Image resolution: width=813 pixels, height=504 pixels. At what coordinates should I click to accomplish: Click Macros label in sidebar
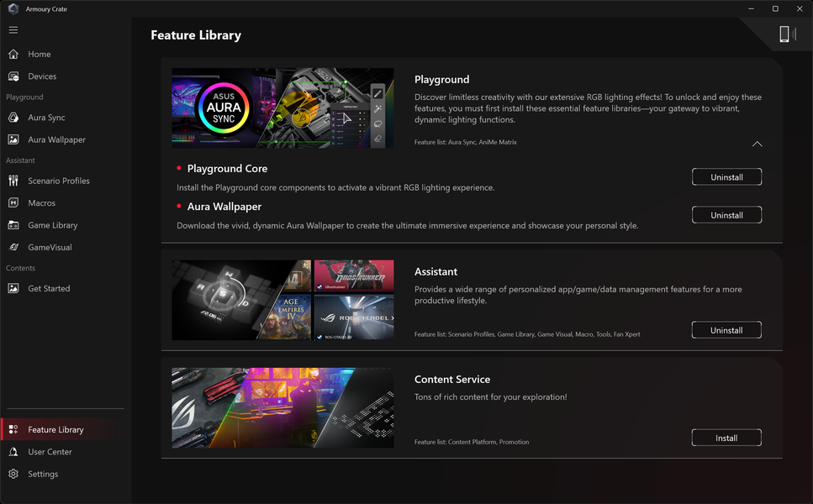point(41,203)
